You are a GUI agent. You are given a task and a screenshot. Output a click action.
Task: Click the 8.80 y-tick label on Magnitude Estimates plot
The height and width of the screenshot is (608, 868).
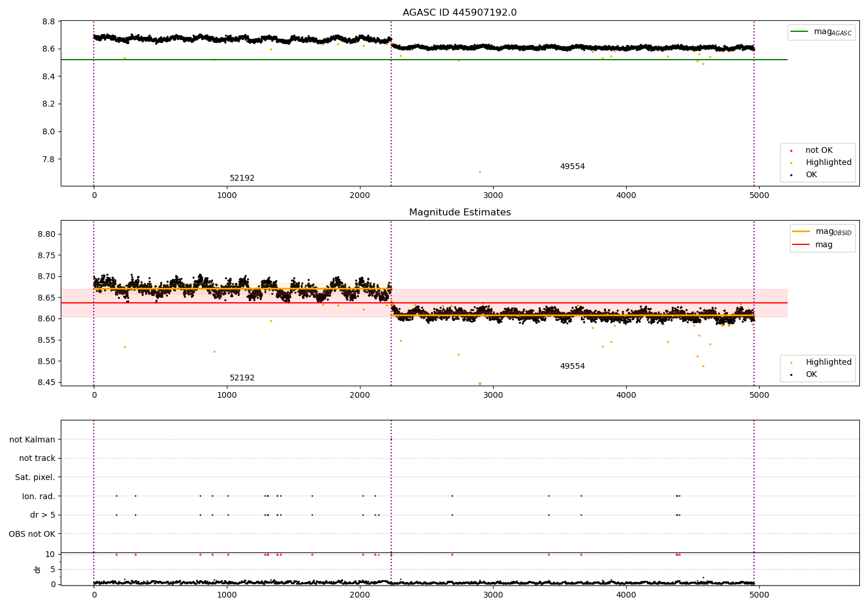coord(47,235)
